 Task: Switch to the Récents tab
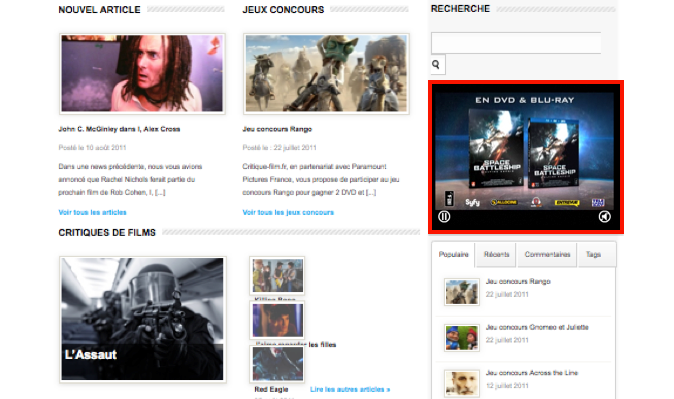coord(496,255)
